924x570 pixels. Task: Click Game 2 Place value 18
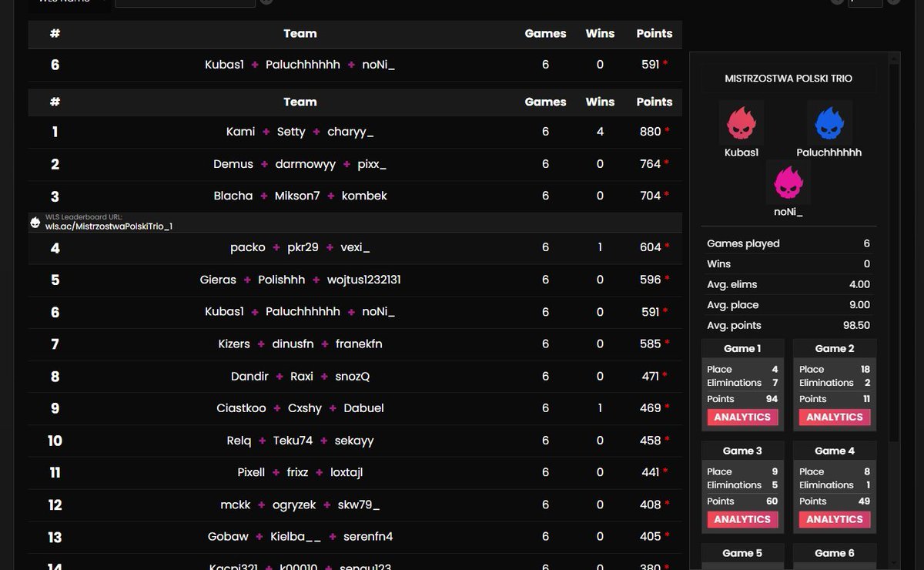click(864, 370)
